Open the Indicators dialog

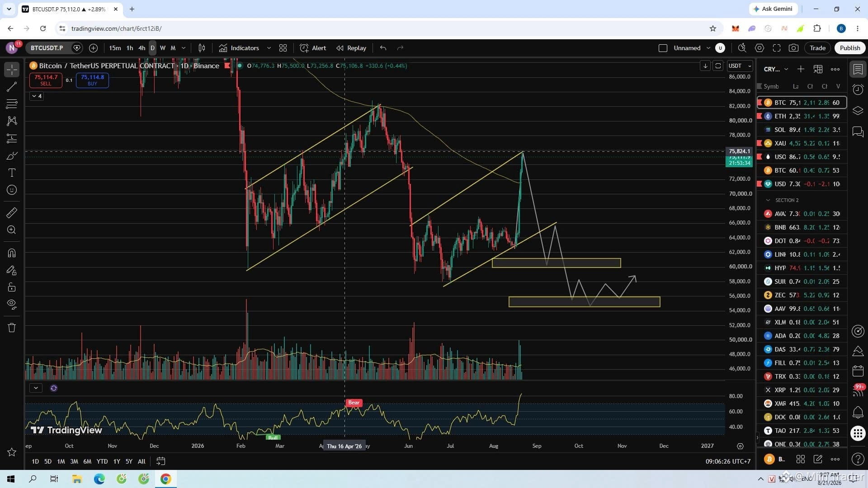point(239,48)
